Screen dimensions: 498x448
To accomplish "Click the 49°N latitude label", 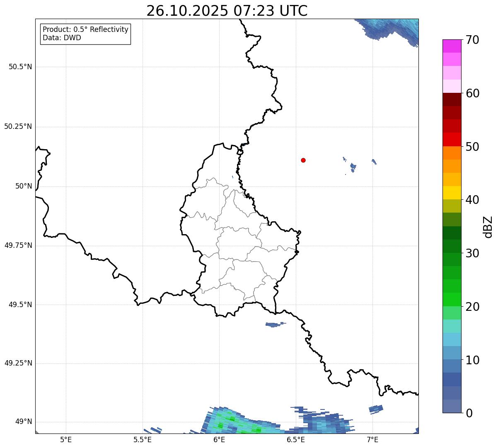I will coord(24,422).
